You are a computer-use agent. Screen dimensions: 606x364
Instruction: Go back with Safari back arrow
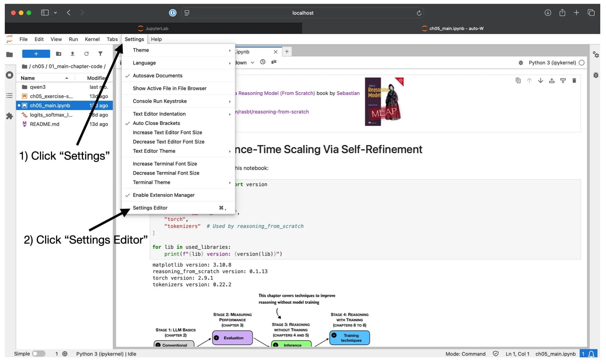click(x=68, y=13)
